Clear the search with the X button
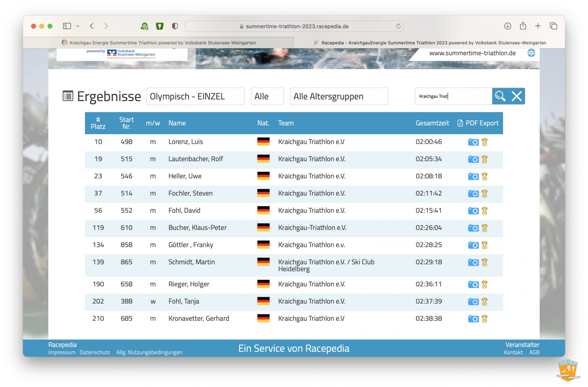Viewport: 588px width, 387px height. [516, 96]
